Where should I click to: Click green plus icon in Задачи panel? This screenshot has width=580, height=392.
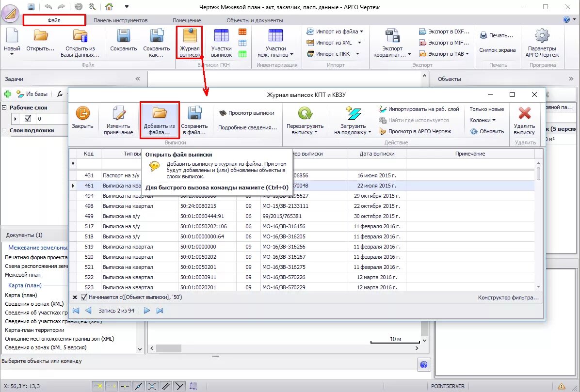click(x=8, y=94)
